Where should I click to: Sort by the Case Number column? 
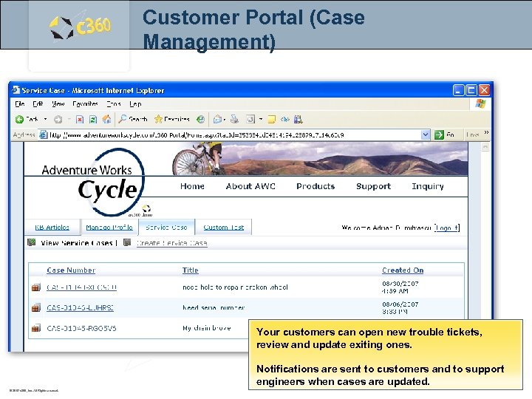71,270
